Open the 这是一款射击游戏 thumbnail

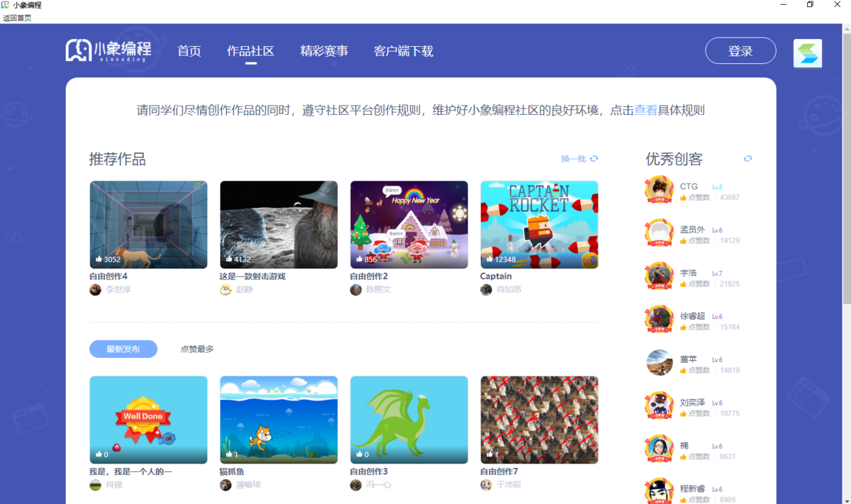279,225
